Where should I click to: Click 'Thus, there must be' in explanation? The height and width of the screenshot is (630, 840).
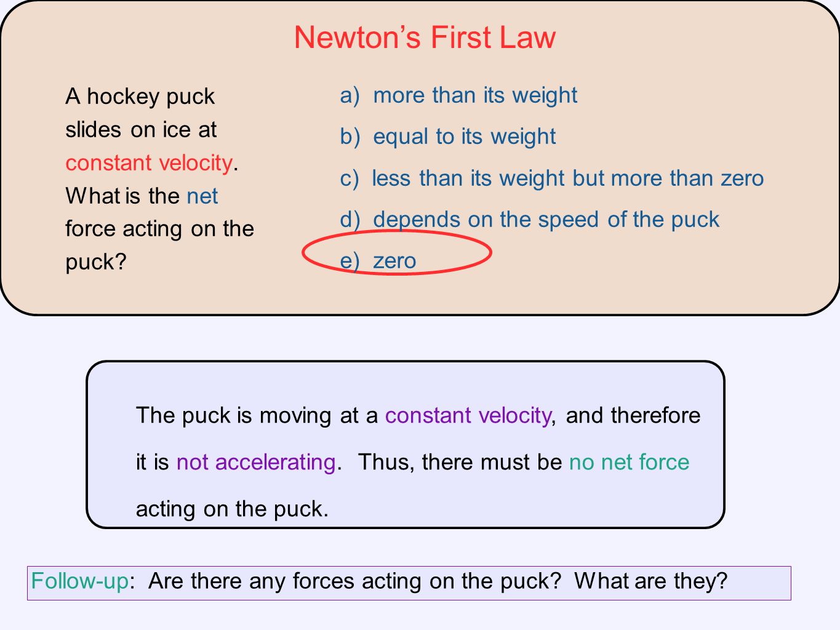(460, 462)
